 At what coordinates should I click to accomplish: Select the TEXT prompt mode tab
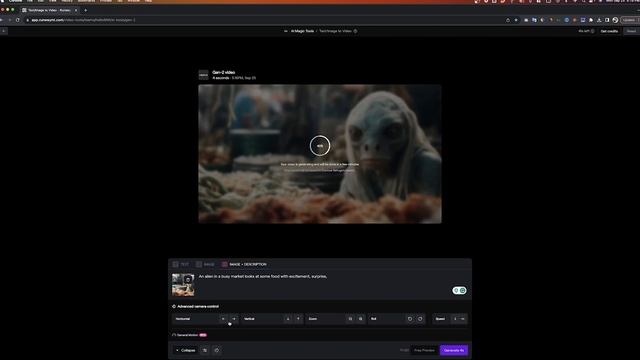click(x=180, y=264)
